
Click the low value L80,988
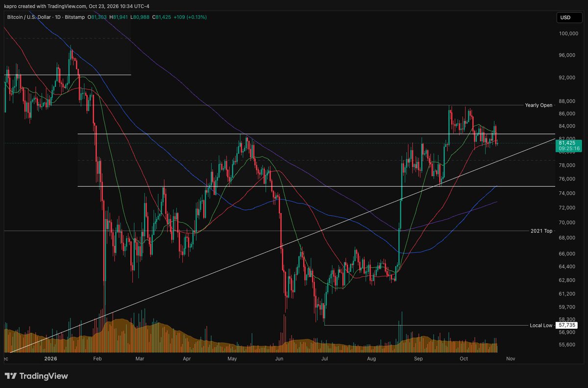[139, 17]
